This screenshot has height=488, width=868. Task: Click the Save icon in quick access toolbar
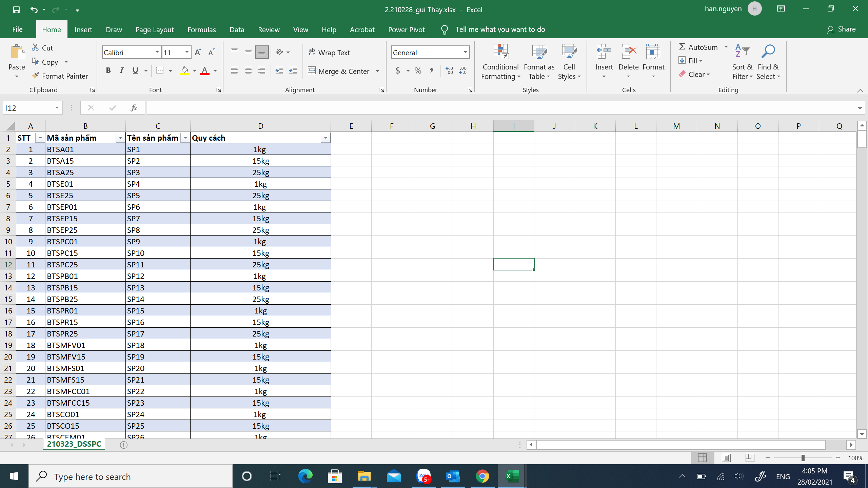pyautogui.click(x=16, y=9)
